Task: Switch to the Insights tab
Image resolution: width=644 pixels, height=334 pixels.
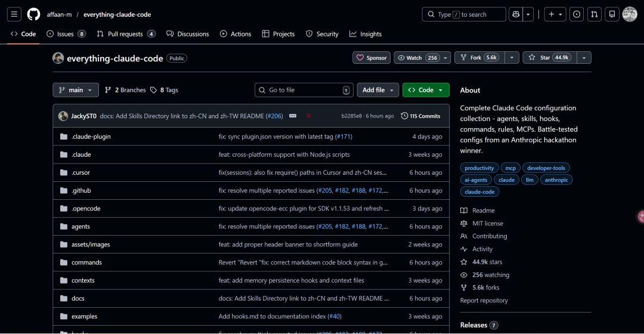Action: click(366, 34)
